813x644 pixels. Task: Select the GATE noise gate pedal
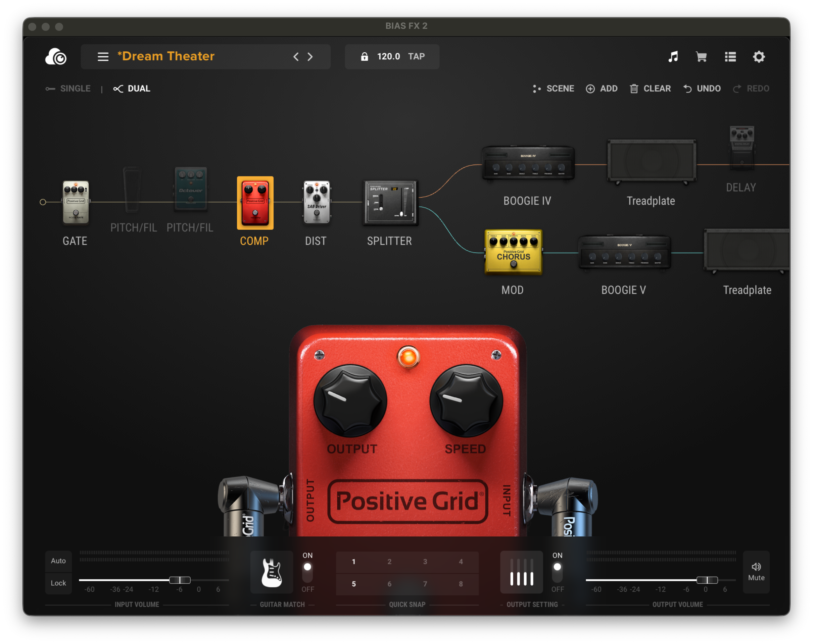76,202
